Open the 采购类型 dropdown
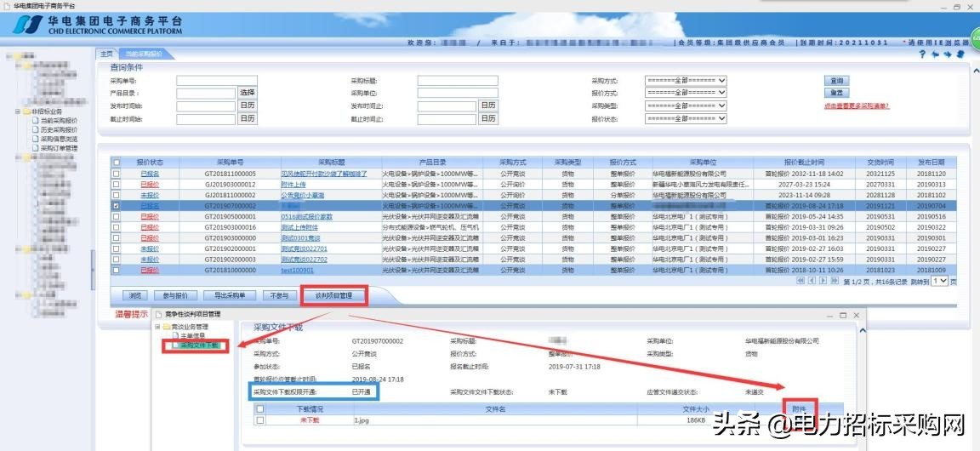This screenshot has width=980, height=451. coord(686,106)
